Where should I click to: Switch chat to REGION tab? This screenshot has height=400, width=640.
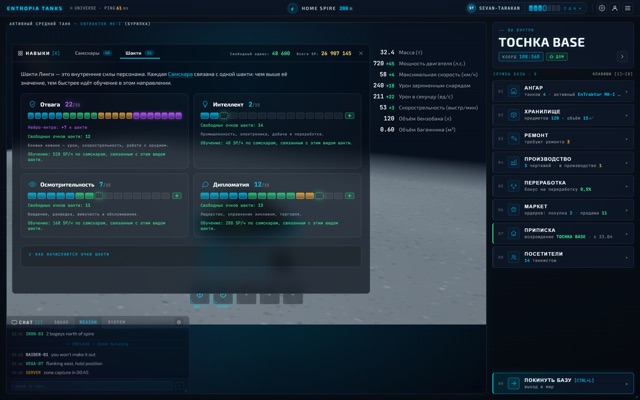(x=88, y=322)
